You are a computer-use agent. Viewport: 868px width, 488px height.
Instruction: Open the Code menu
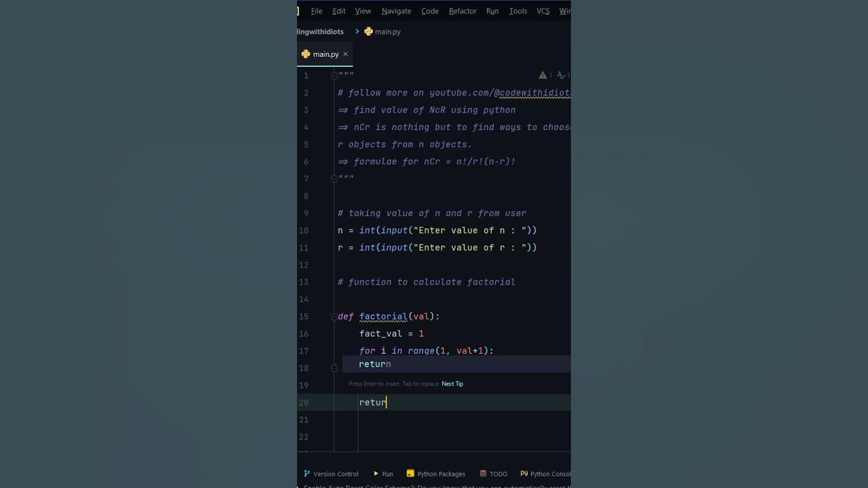click(430, 11)
